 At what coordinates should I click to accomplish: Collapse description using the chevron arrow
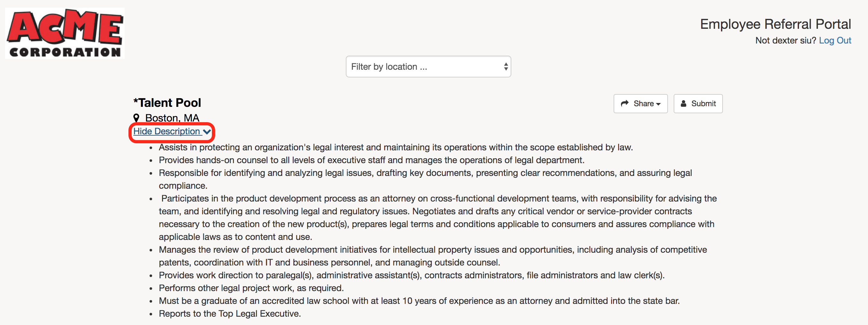(207, 131)
